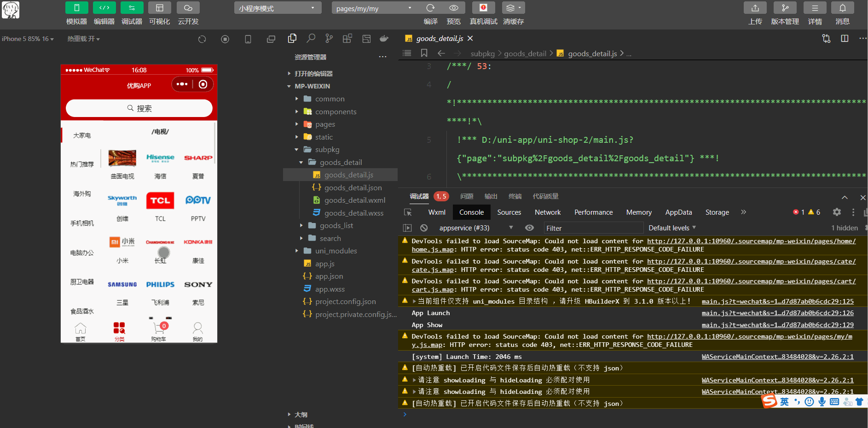This screenshot has height=428, width=868.
Task: Open the mini program mode (小程序模式) dropdown
Action: (278, 8)
